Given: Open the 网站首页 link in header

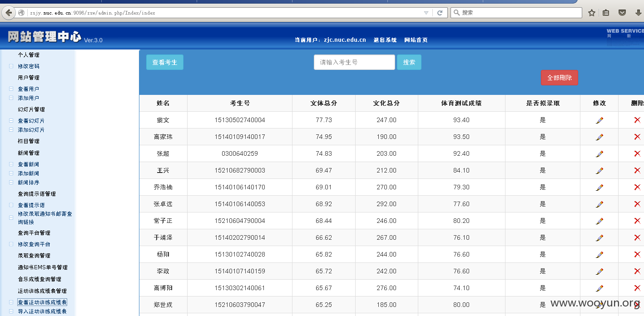Looking at the screenshot, I should click(x=416, y=40).
